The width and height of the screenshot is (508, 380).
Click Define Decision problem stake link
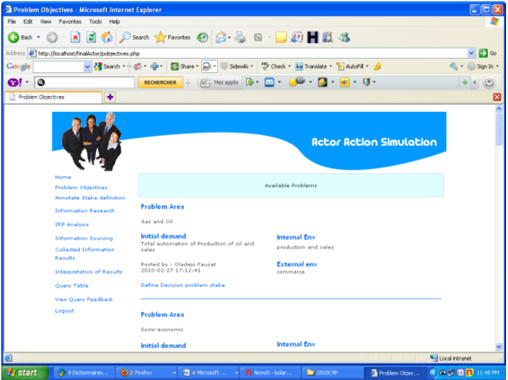[x=183, y=285]
